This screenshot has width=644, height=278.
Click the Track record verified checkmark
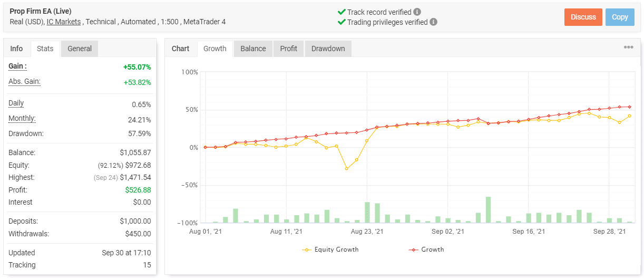point(341,12)
